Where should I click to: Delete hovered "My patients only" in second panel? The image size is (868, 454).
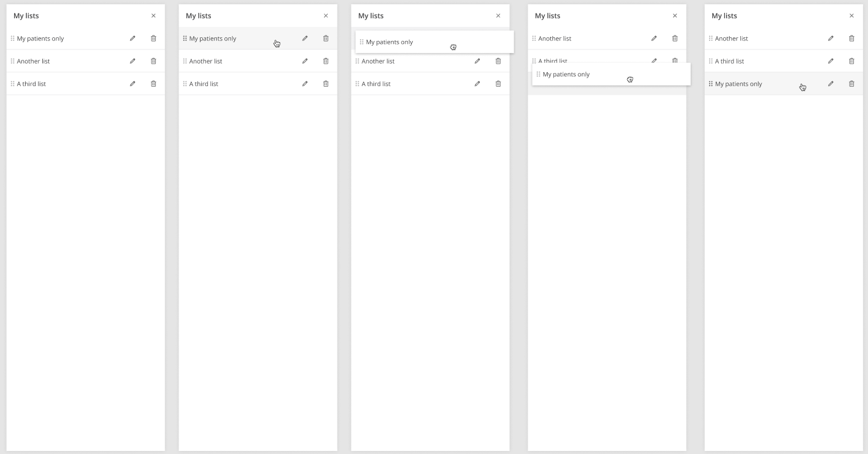click(326, 38)
